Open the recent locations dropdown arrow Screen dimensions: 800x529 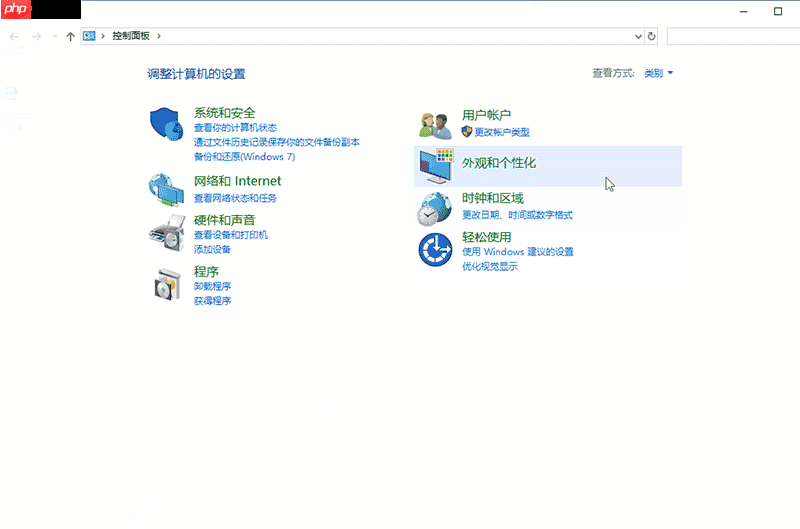point(55,36)
